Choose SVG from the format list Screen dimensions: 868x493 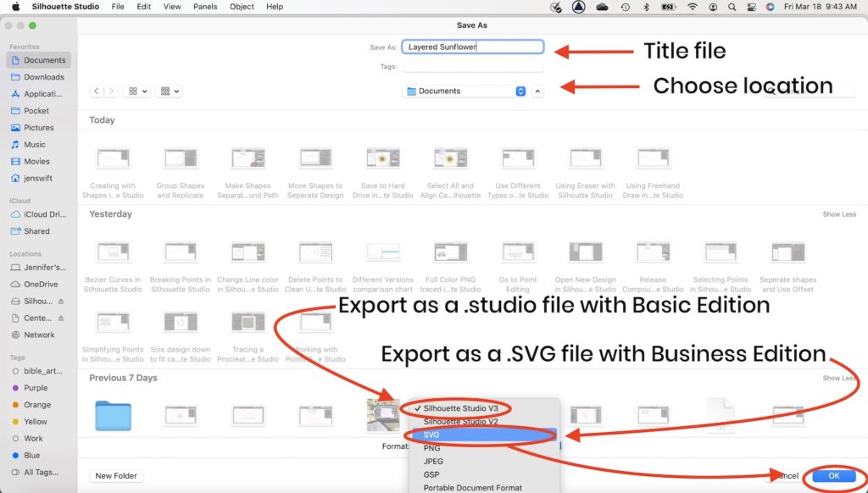coord(484,435)
